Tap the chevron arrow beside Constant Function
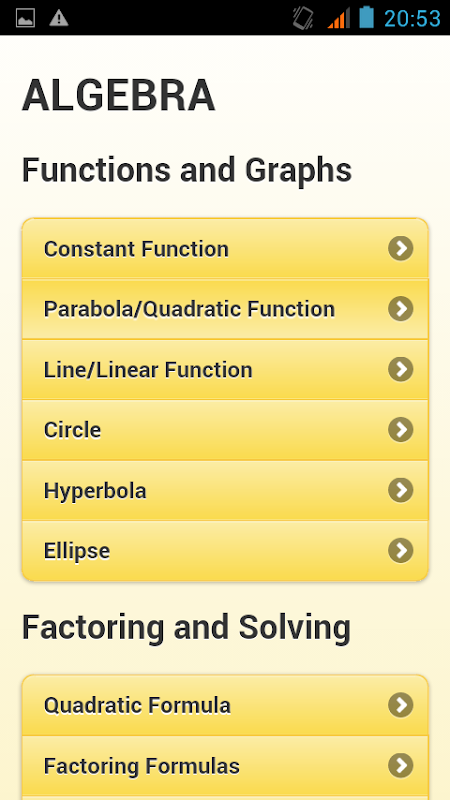The width and height of the screenshot is (450, 800). (401, 248)
